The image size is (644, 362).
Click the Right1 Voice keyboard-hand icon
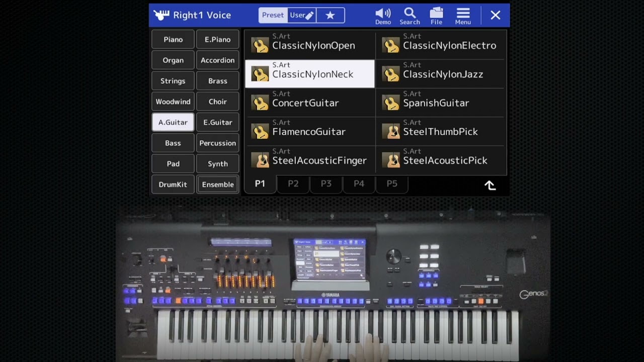click(161, 15)
